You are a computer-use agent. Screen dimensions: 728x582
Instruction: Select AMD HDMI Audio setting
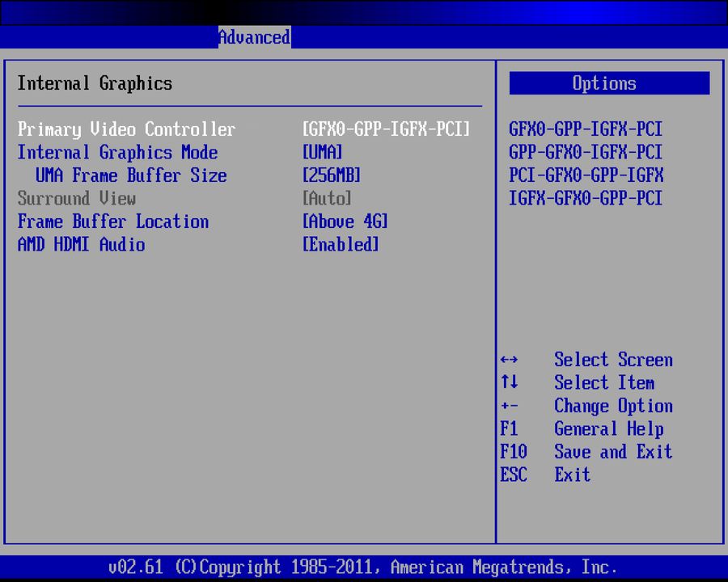click(81, 245)
